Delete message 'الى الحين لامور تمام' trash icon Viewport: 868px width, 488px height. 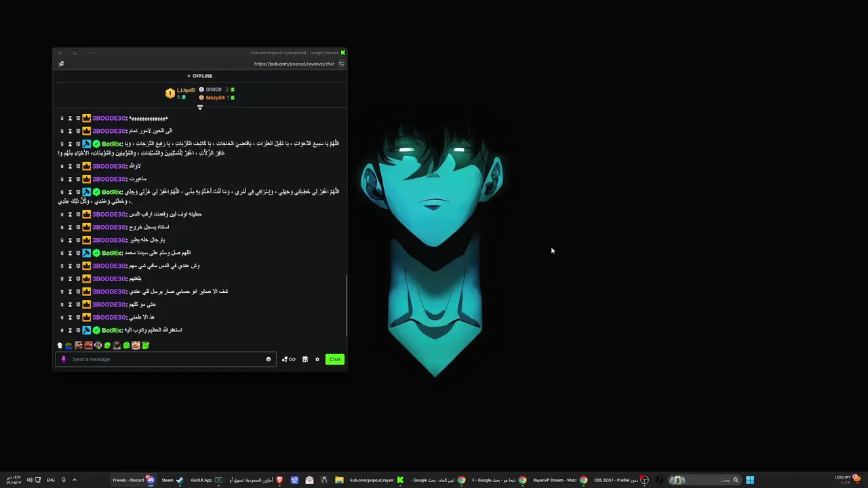tap(62, 131)
